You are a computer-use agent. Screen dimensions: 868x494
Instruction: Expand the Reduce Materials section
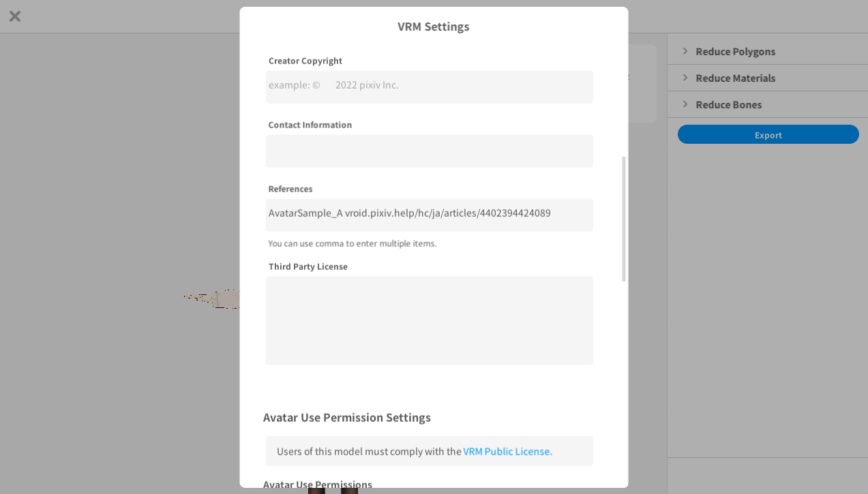768,78
